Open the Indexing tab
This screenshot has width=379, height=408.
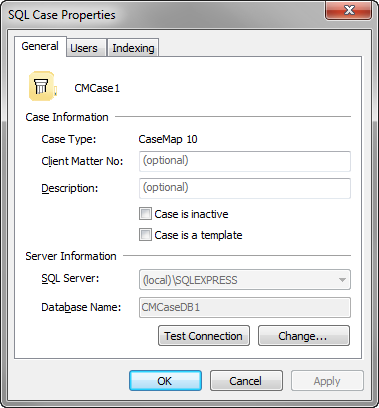point(133,48)
